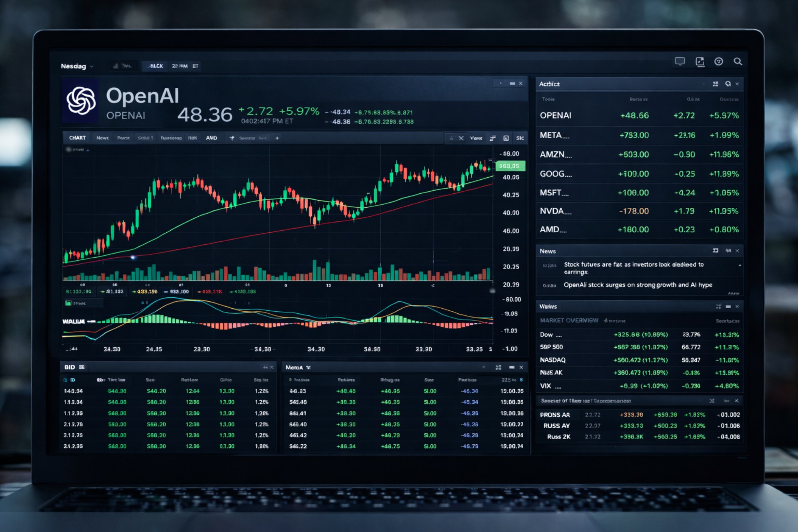Click the monitor display icon in header
This screenshot has width=798, height=532.
coord(680,62)
